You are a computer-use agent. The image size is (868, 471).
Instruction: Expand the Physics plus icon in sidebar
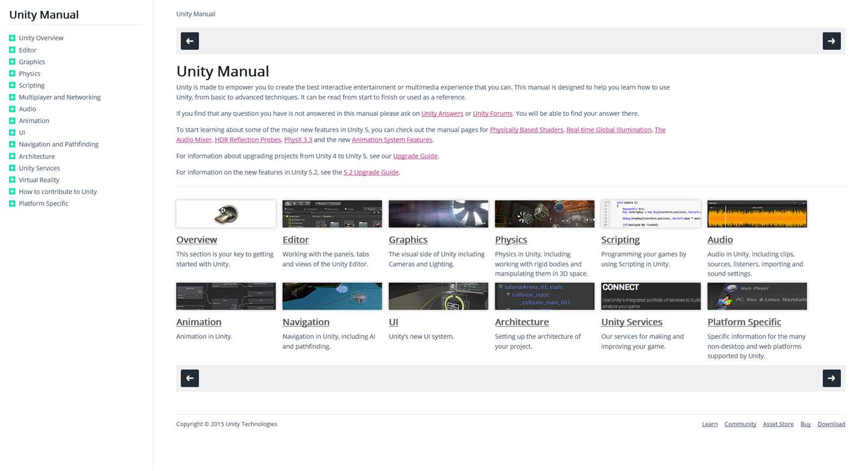point(12,74)
